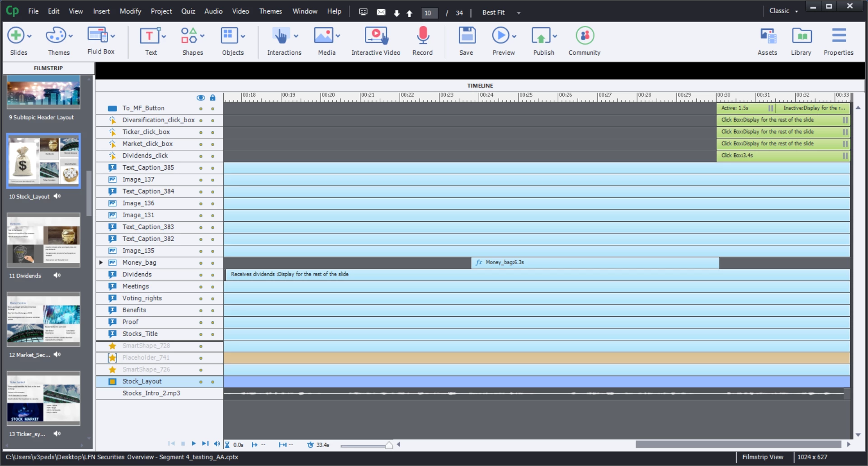The height and width of the screenshot is (466, 868).
Task: Click the slide number input field
Action: (x=429, y=13)
